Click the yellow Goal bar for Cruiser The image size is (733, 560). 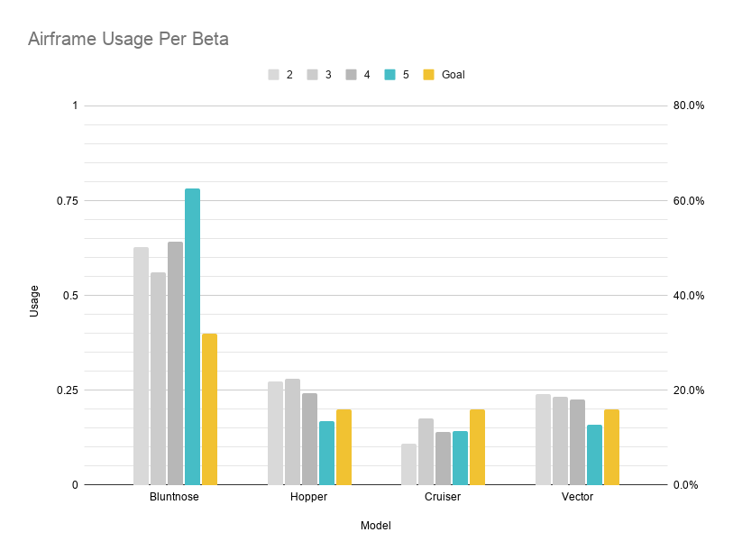coord(477,447)
